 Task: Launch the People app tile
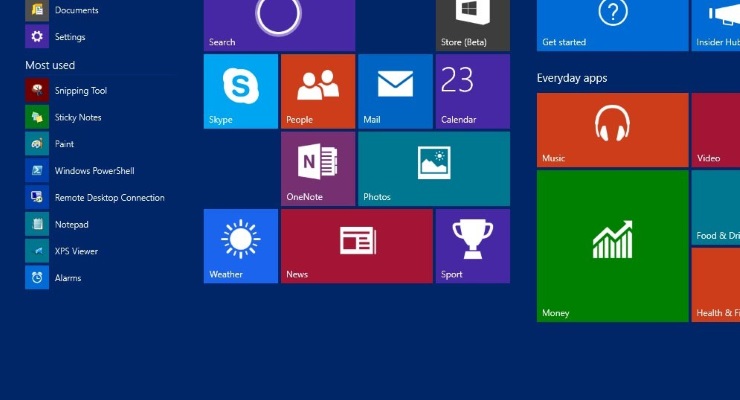coord(317,91)
